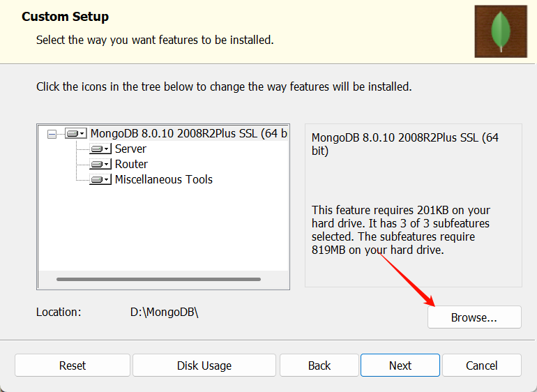Proceed with the Next button

click(x=400, y=365)
